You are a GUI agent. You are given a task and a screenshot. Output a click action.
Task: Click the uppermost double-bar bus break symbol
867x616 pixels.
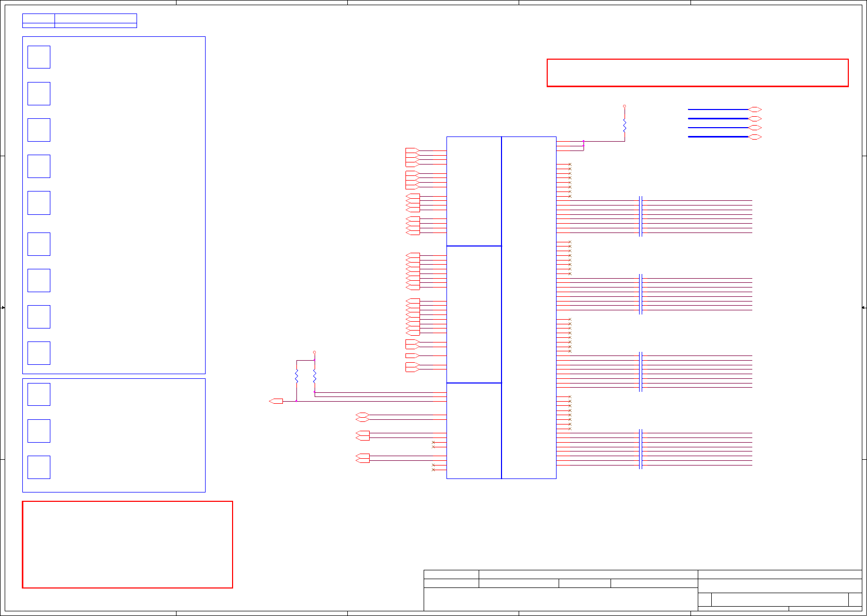641,216
